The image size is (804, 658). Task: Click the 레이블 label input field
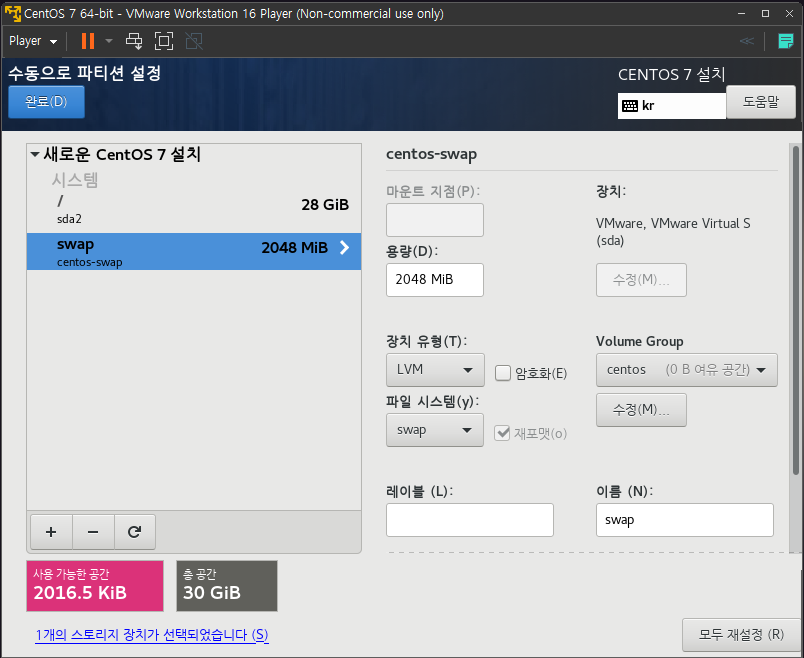point(470,520)
